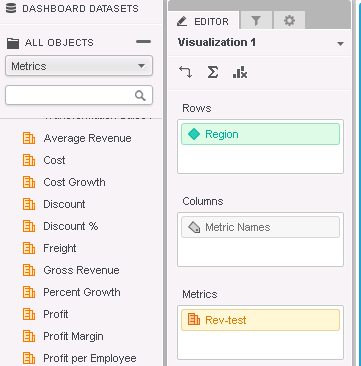Screen dimensions: 361x366
Task: Select the Discount % metric name
Action: pos(71,226)
